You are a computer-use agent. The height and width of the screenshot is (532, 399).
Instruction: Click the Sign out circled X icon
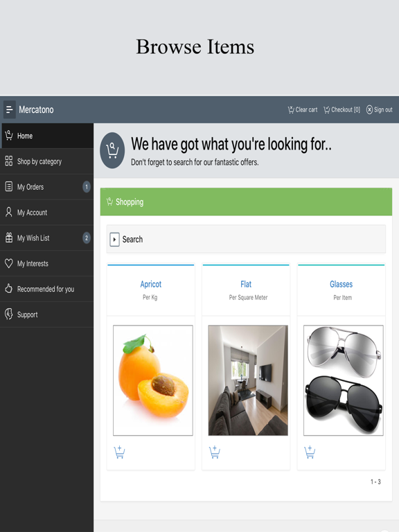(369, 109)
